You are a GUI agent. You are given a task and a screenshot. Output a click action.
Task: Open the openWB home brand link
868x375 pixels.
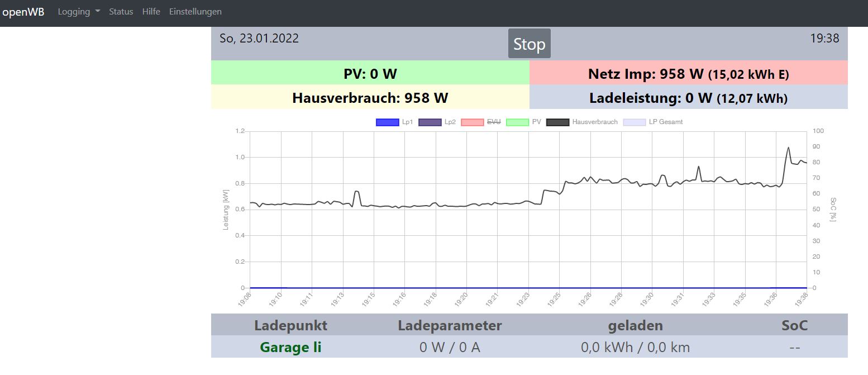pos(23,12)
